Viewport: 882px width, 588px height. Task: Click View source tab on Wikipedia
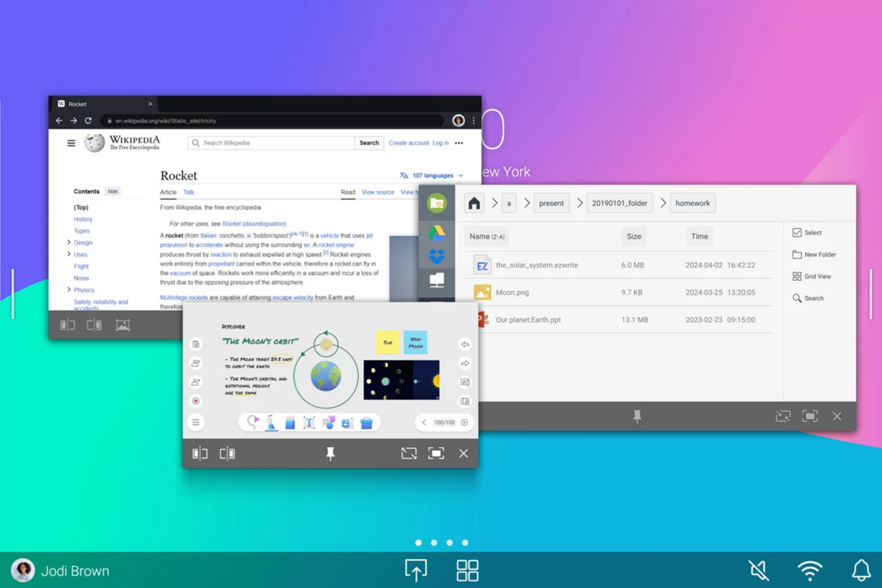[378, 193]
